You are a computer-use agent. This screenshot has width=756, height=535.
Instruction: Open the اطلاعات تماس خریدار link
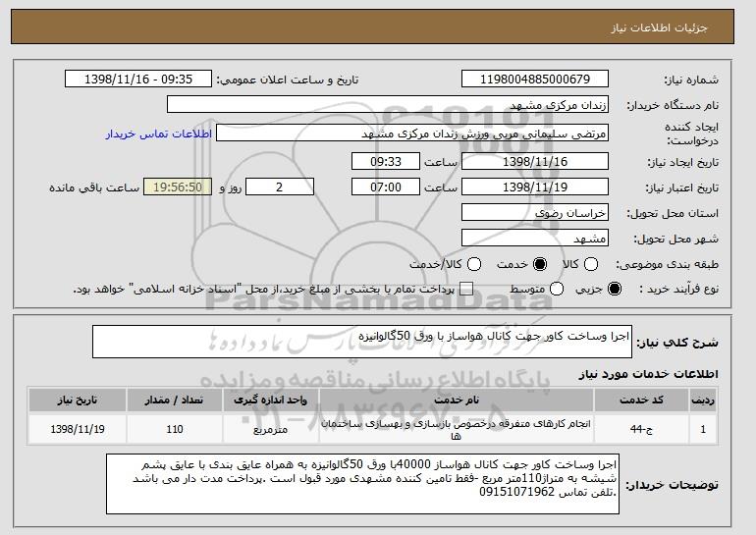coord(159,134)
